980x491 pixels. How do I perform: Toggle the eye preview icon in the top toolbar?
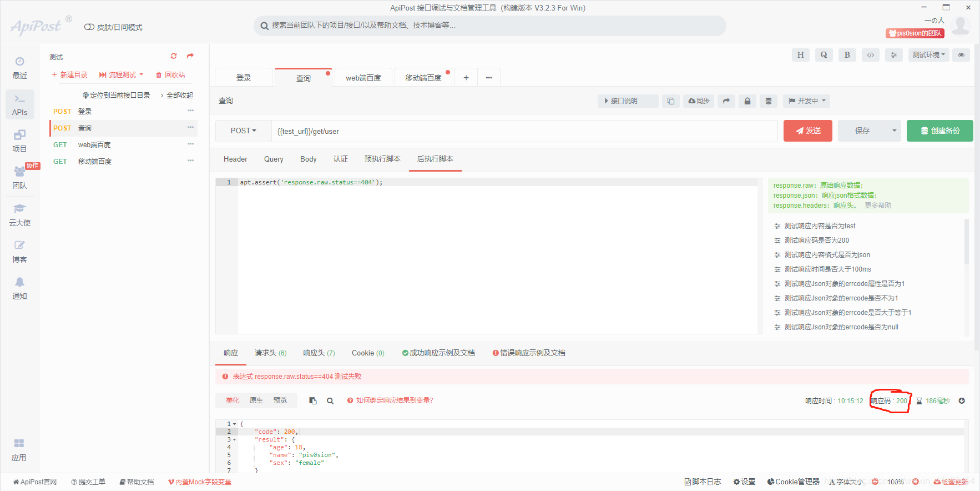point(961,55)
